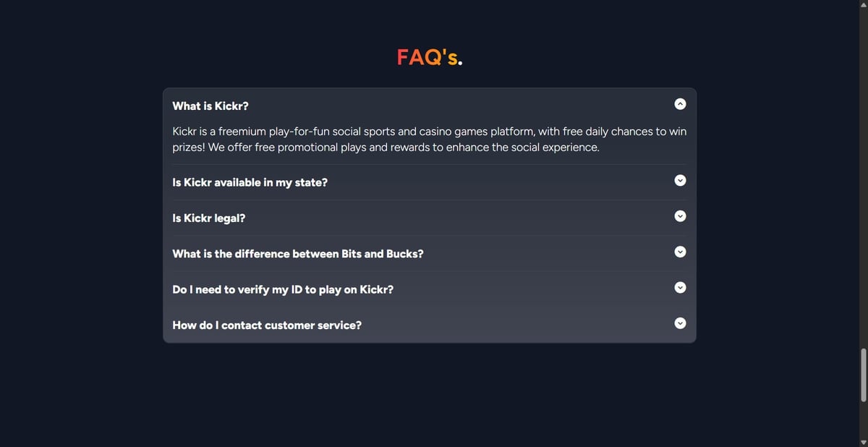Click chevron icon next to verify my ID question
868x447 pixels.
coord(680,287)
